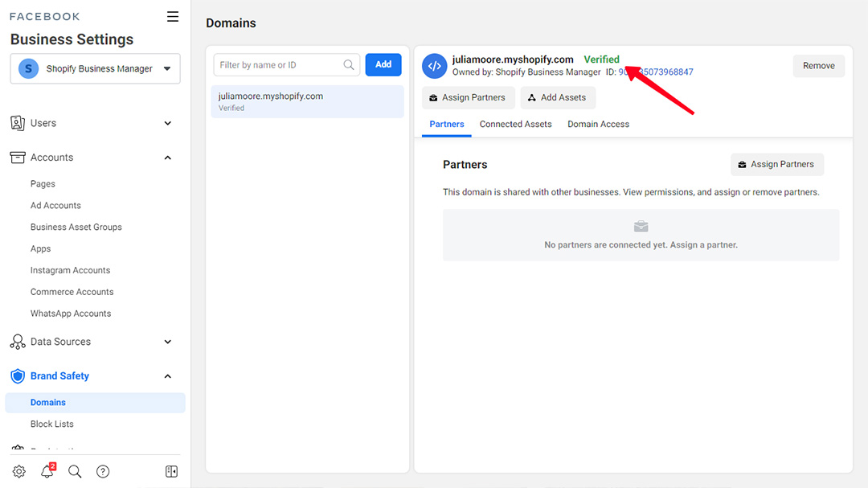The height and width of the screenshot is (488, 868).
Task: Click Assign Partners below domain header
Action: [469, 97]
